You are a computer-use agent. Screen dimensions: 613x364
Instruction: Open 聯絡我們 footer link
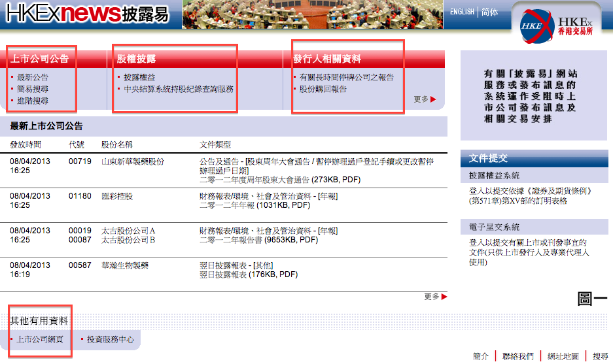518,356
